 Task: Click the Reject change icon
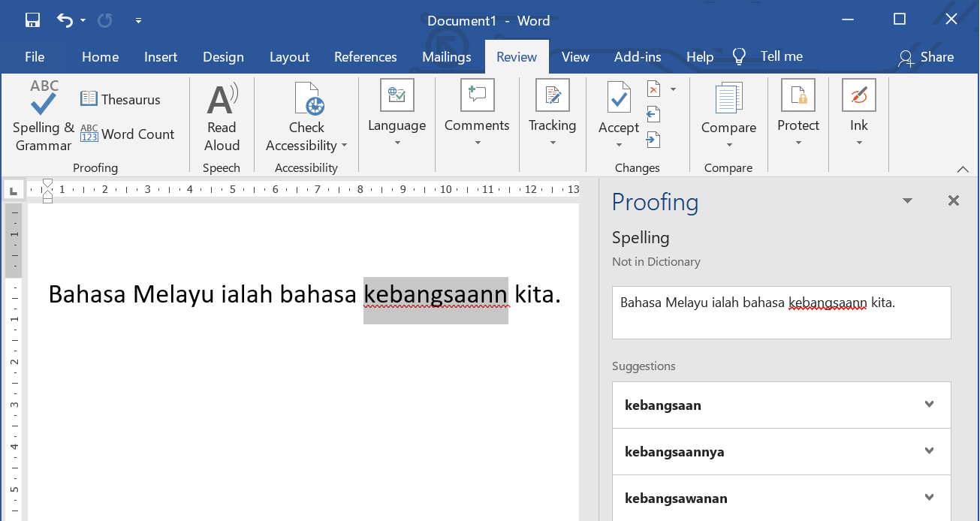[x=653, y=89]
